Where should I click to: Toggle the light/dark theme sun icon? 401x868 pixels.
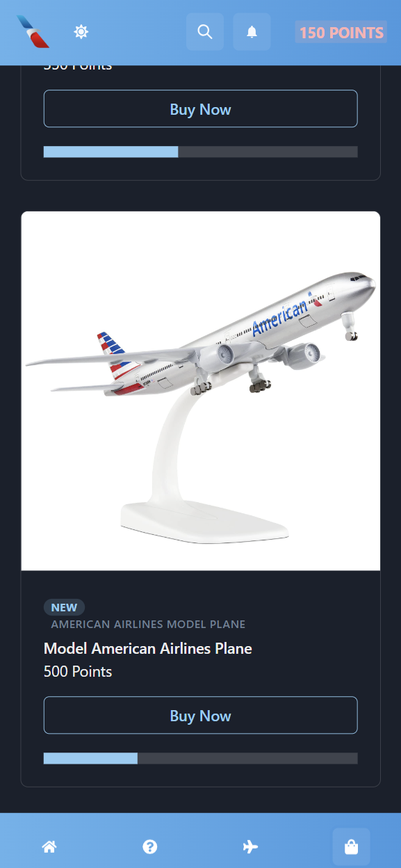(81, 32)
